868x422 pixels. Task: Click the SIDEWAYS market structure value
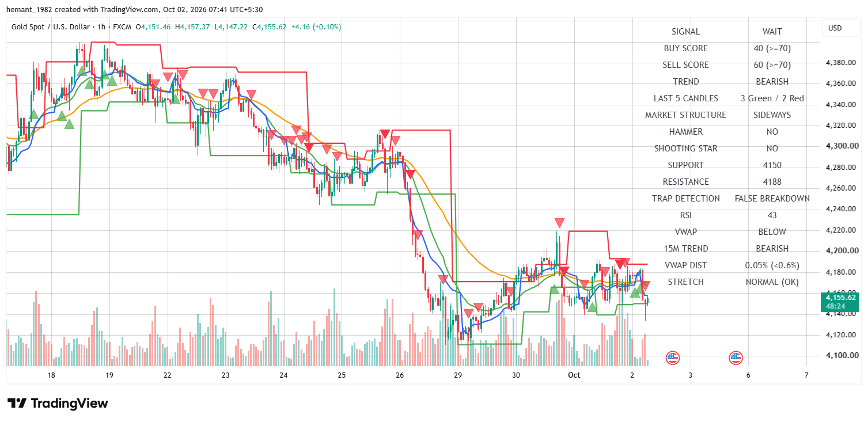click(x=772, y=115)
